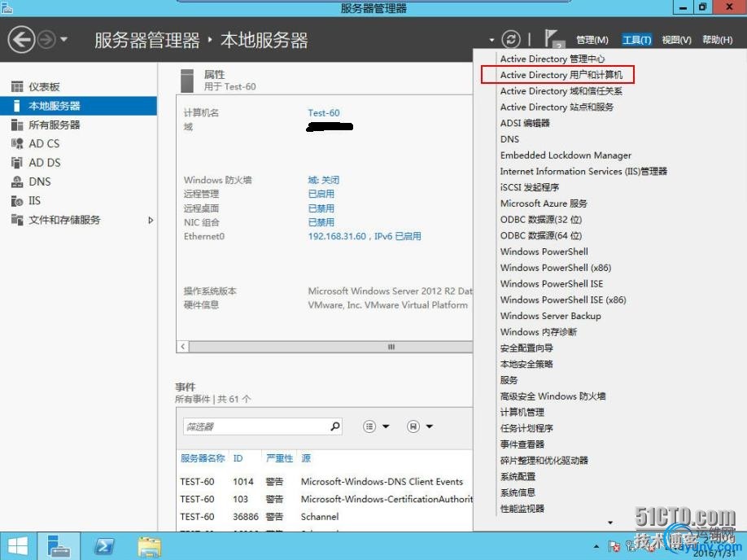Sort events by ID column

point(238,458)
